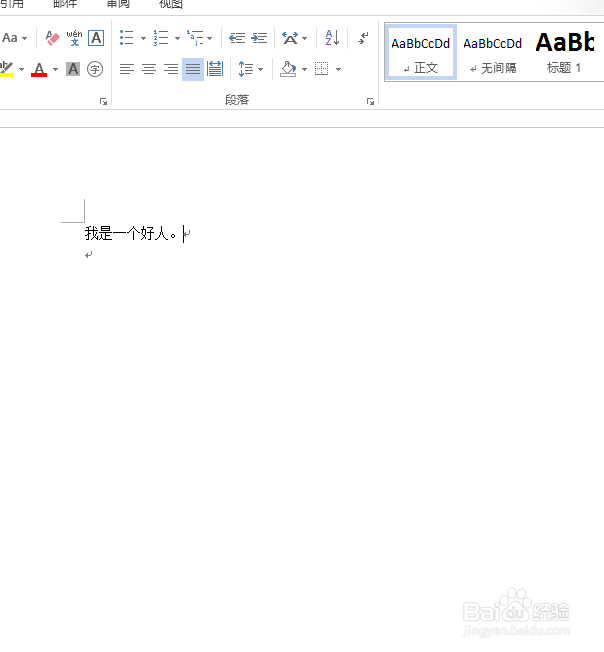Open the font color dropdown arrow
The width and height of the screenshot is (604, 652).
tap(55, 69)
